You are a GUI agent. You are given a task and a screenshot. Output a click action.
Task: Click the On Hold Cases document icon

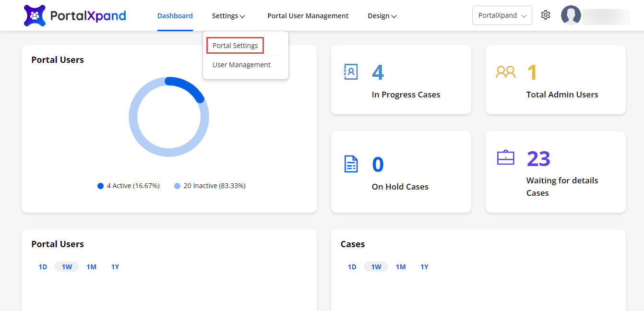click(351, 164)
